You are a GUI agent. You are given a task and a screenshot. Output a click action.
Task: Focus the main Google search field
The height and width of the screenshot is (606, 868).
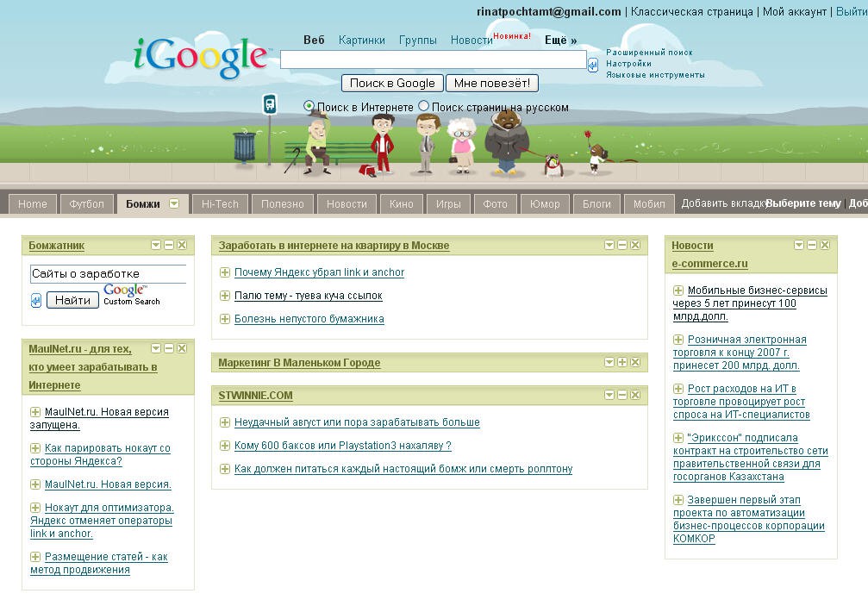[x=434, y=59]
